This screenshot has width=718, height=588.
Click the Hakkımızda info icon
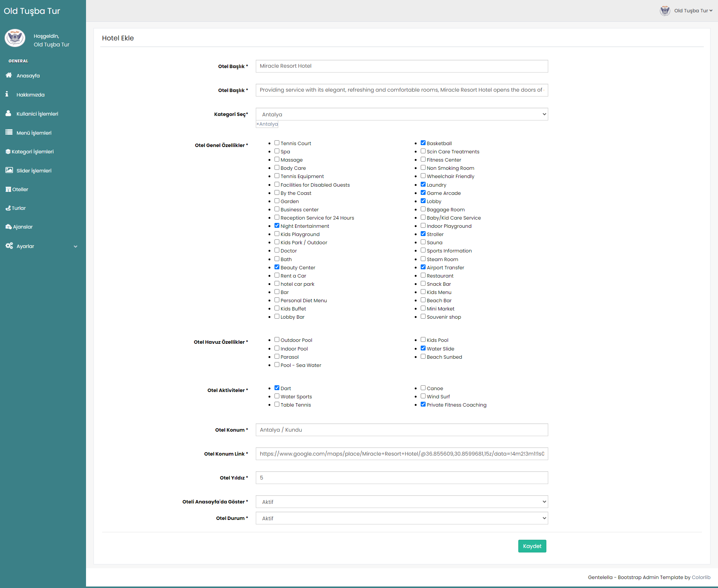7,94
